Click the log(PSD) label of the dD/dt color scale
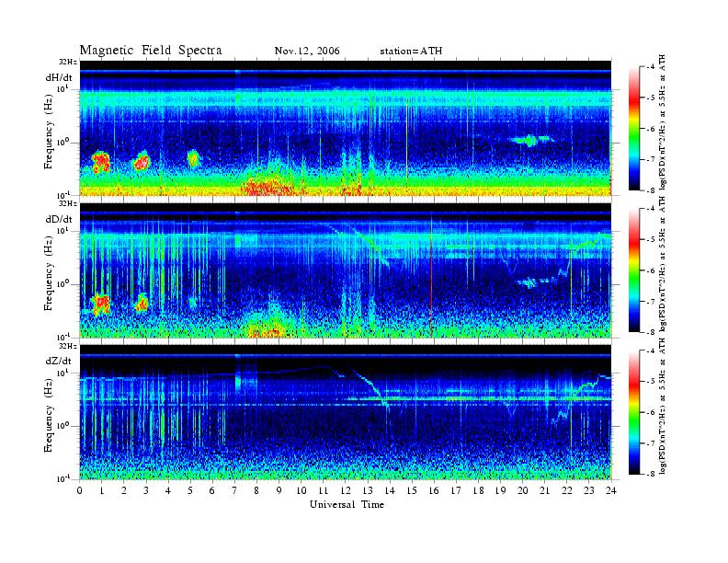The image size is (728, 563). click(x=663, y=264)
